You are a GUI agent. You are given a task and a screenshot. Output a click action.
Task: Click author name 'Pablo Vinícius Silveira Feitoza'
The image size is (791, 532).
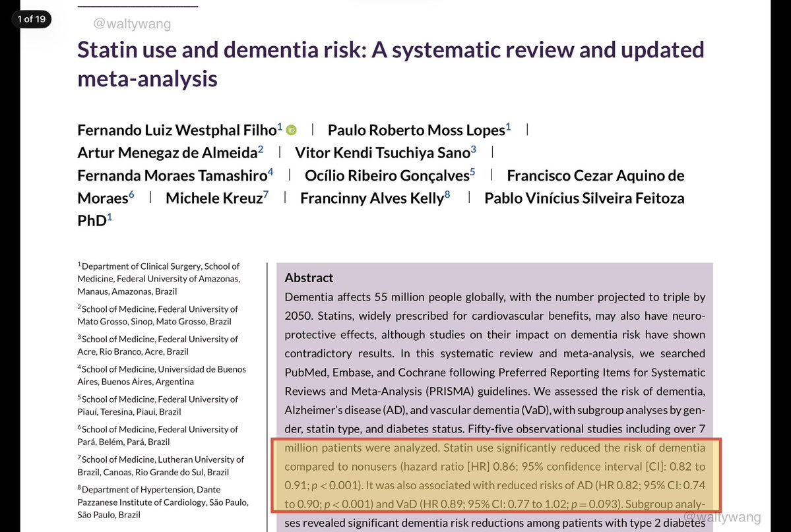(584, 198)
